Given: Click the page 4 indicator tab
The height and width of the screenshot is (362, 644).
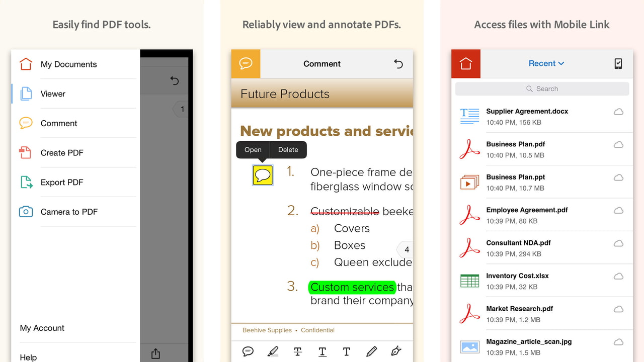Looking at the screenshot, I should coord(406,249).
